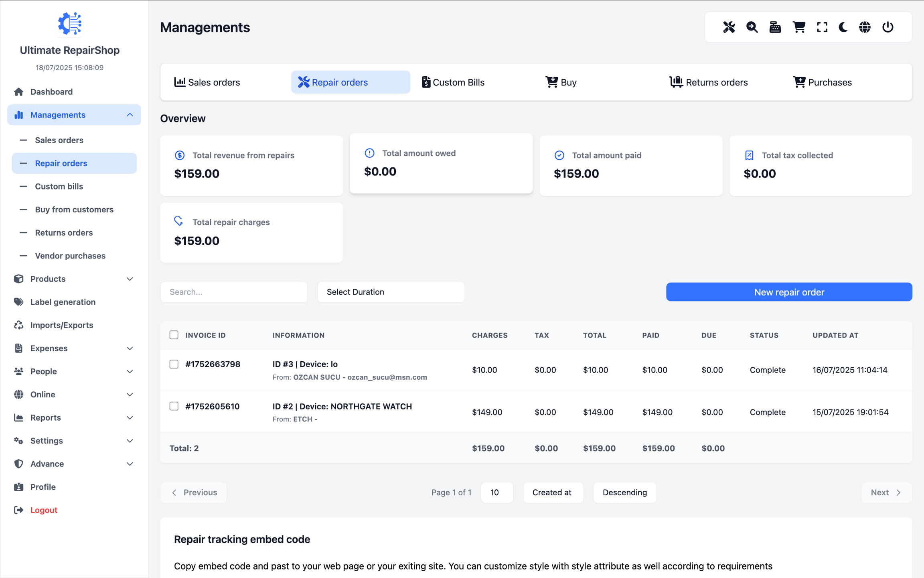Screen dimensions: 924x578
Task: Click the Search input field
Action: (x=234, y=292)
